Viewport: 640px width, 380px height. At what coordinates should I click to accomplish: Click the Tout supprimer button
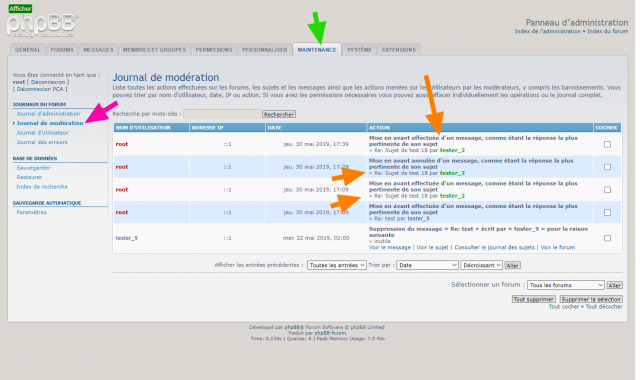(x=533, y=299)
